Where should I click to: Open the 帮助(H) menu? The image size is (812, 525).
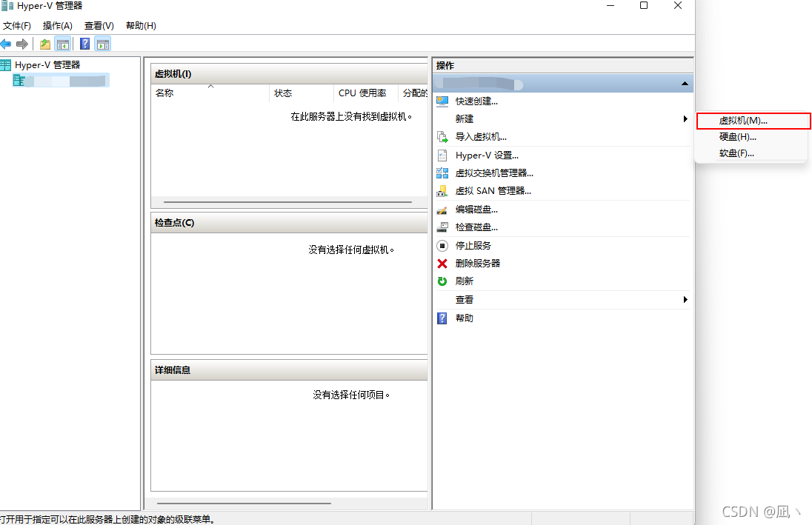coord(141,26)
